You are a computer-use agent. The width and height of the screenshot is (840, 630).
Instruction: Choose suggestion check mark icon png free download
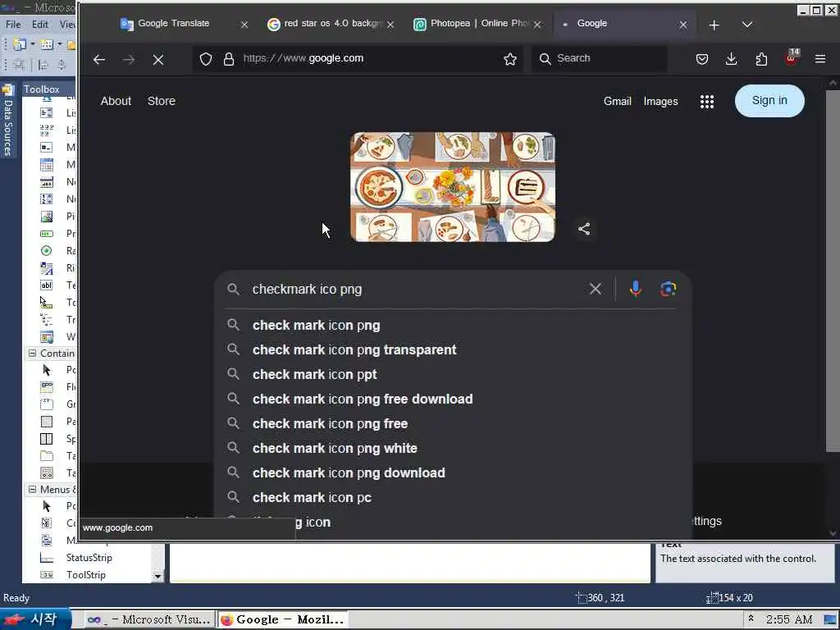[453, 399]
